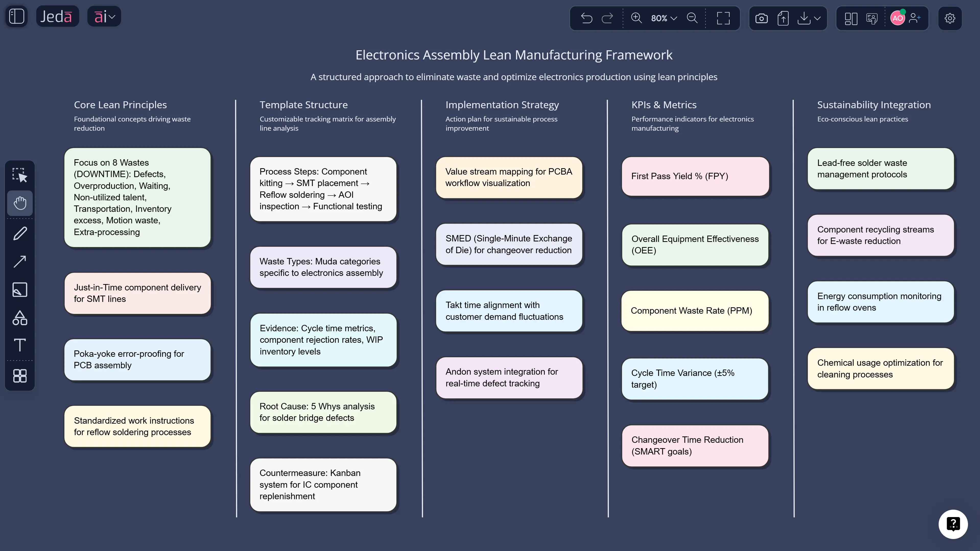Screen dimensions: 980x551
Task: Toggle the left sidebar panel
Action: [x=16, y=16]
